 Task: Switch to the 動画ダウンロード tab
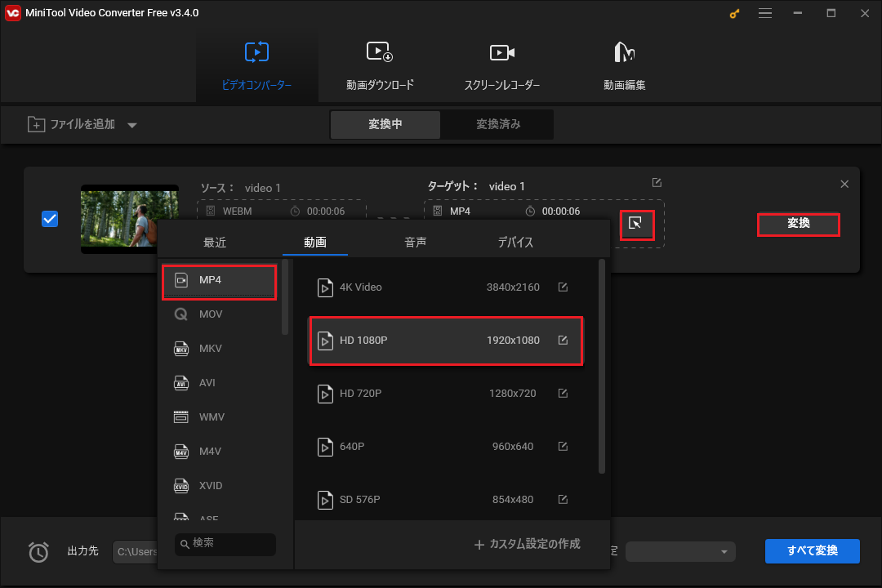(x=380, y=66)
